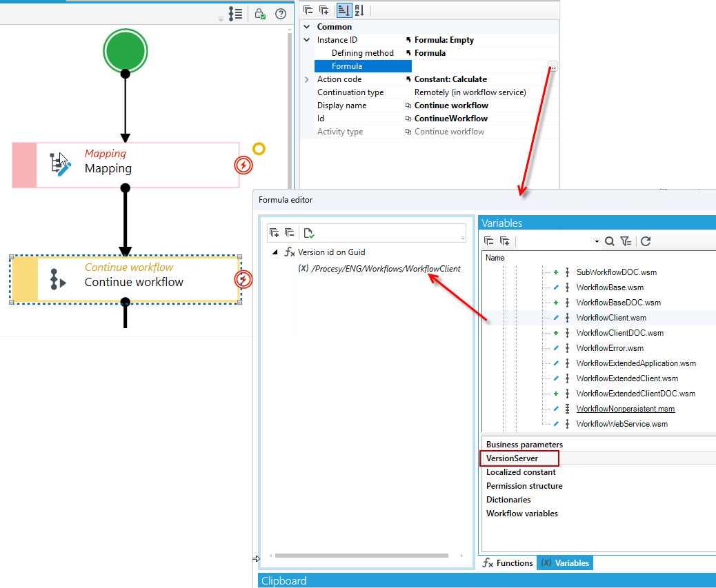Click the Formula editor horizontal scrollbar
The image size is (716, 588).
[361, 556]
